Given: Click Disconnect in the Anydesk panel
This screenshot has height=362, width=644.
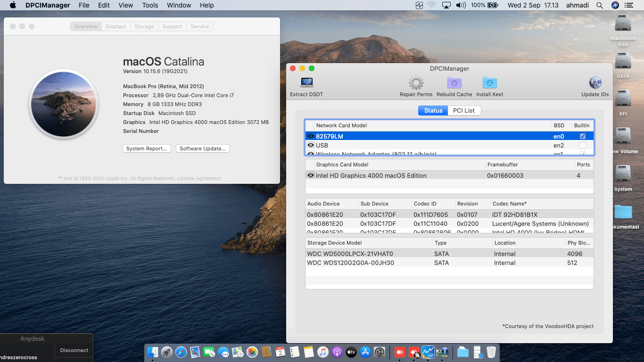Looking at the screenshot, I should 74,350.
